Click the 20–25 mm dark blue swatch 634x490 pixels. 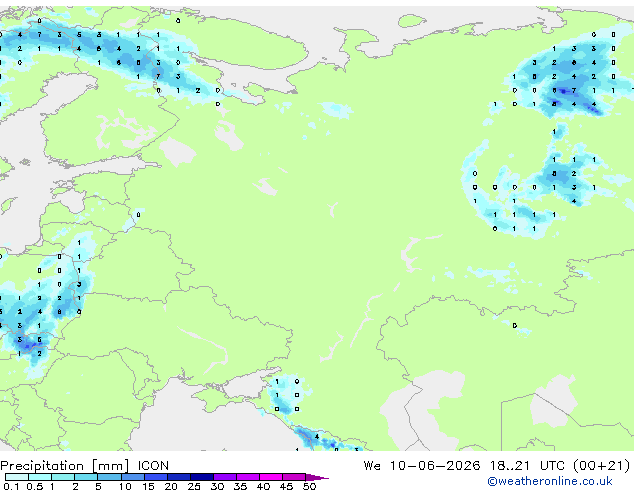tap(179, 477)
